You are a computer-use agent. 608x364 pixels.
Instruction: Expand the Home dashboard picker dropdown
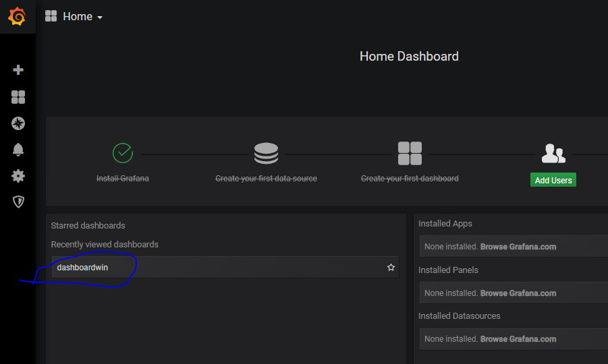coord(82,17)
